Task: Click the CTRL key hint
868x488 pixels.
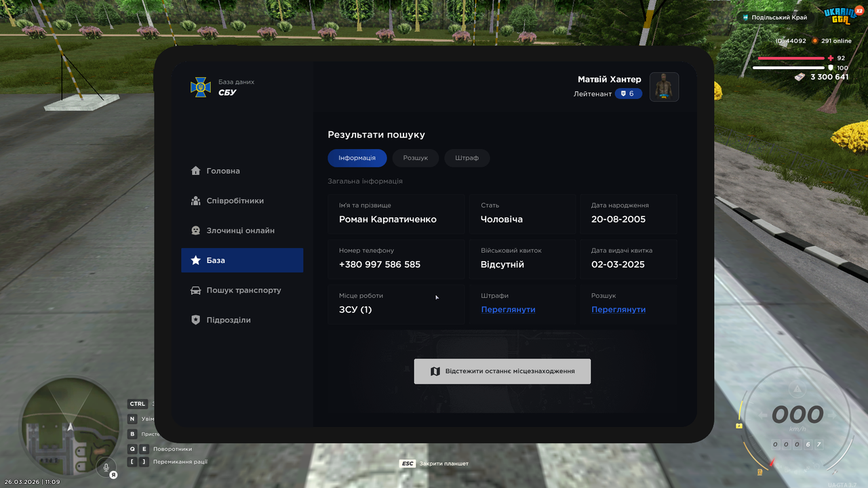Action: point(138,404)
